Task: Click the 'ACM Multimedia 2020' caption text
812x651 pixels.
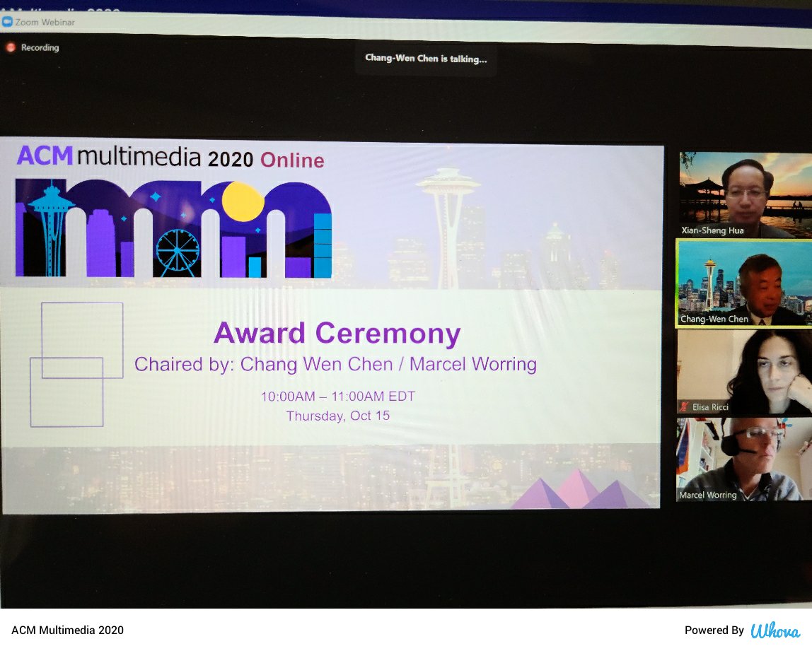Action: pos(67,631)
